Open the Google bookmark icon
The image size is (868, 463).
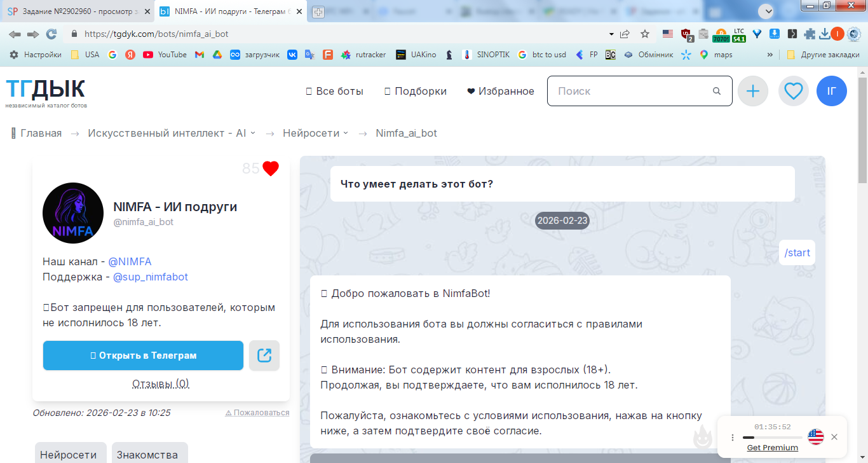coord(112,55)
